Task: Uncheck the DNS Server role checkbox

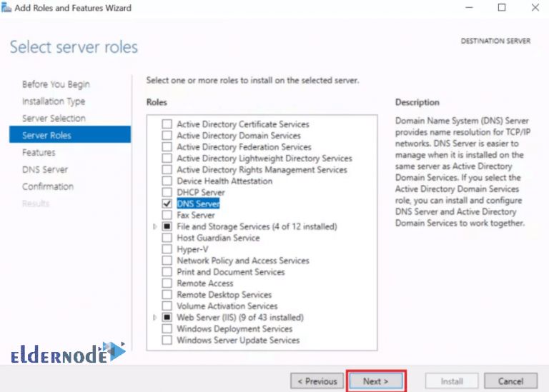Action: (x=167, y=204)
